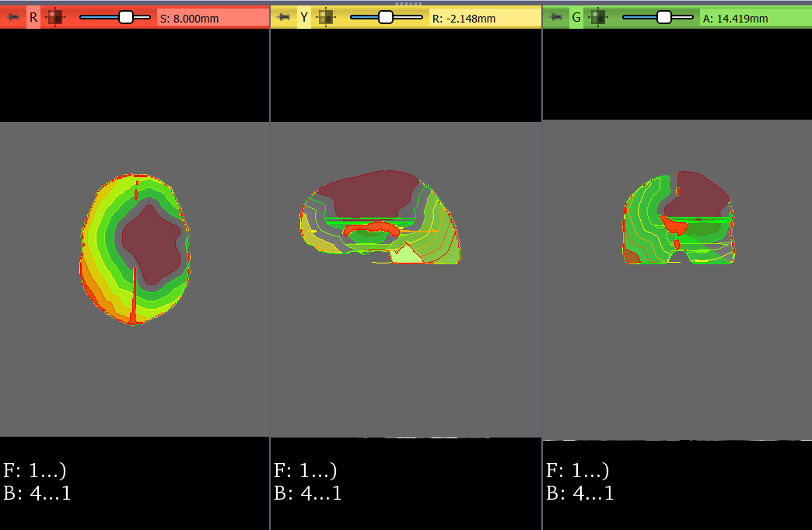Click the R view label in the red bar

point(33,17)
